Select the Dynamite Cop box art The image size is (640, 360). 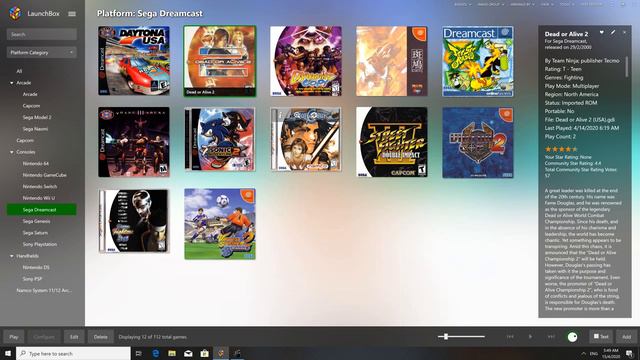pos(306,61)
